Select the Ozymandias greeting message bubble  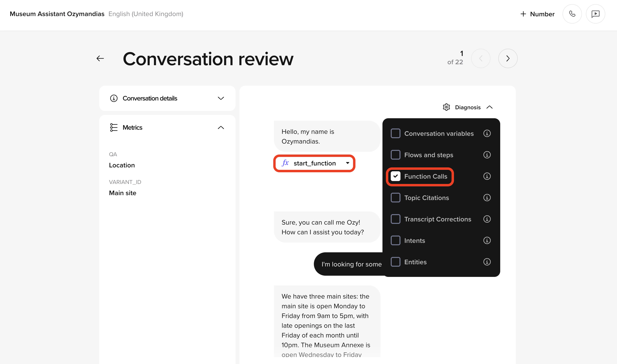click(x=326, y=136)
